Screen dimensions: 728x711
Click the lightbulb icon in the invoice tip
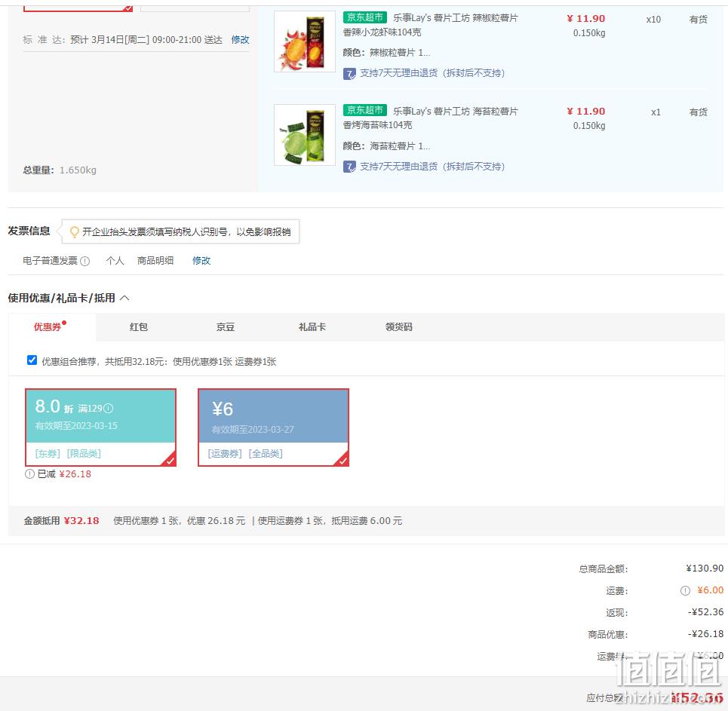point(74,231)
